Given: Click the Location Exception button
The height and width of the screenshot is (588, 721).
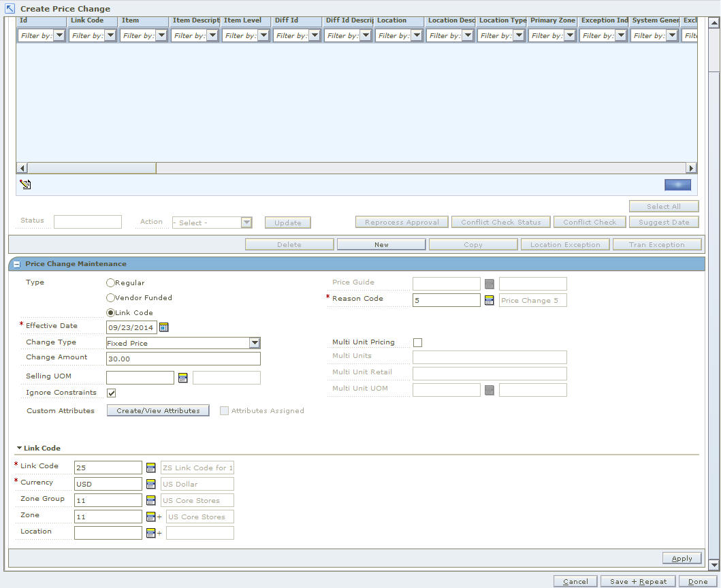Looking at the screenshot, I should 565,244.
